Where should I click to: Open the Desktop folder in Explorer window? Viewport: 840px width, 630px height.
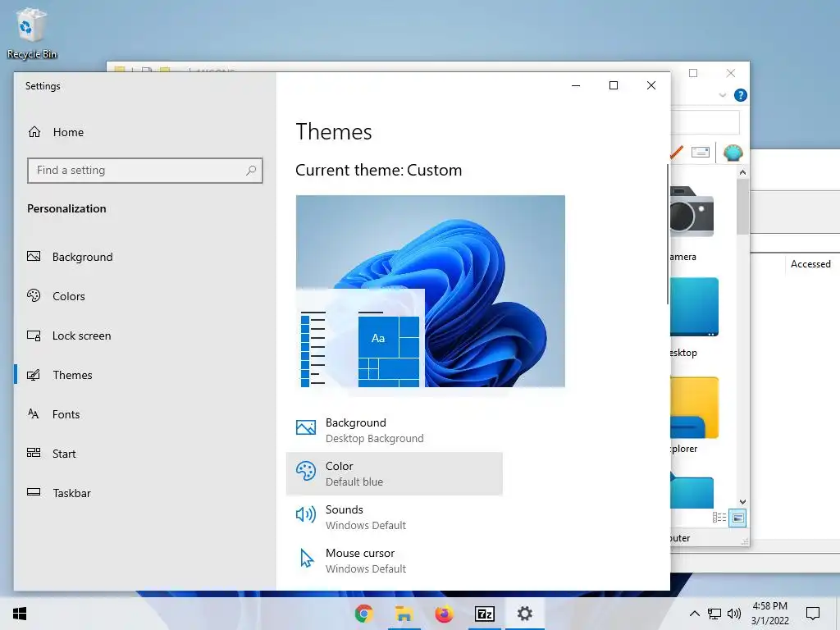click(x=693, y=318)
